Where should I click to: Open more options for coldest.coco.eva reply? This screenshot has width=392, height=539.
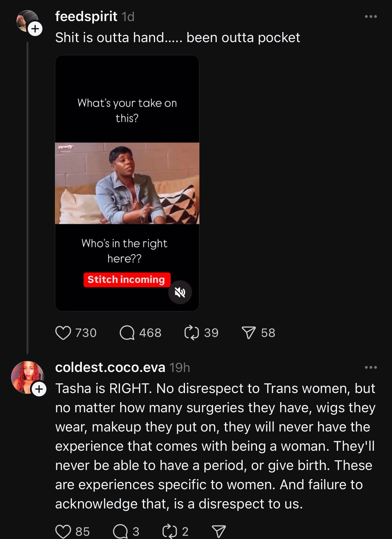click(x=371, y=367)
